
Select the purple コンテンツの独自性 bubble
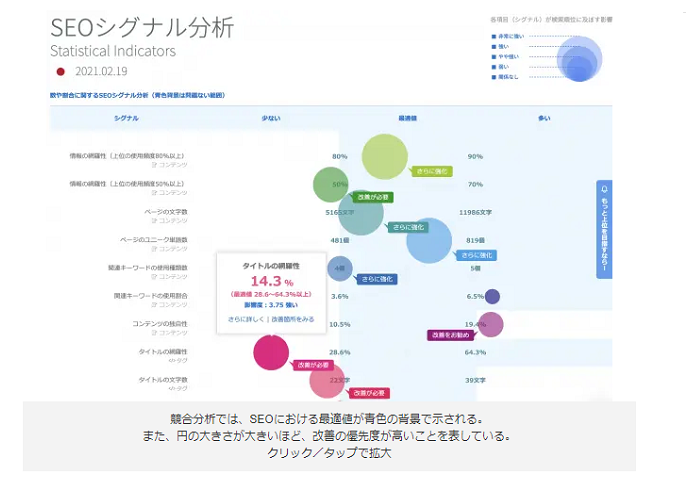[x=490, y=324]
